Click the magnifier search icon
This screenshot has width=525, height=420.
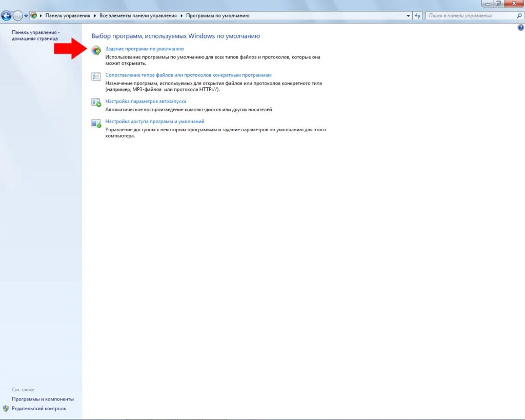point(519,15)
